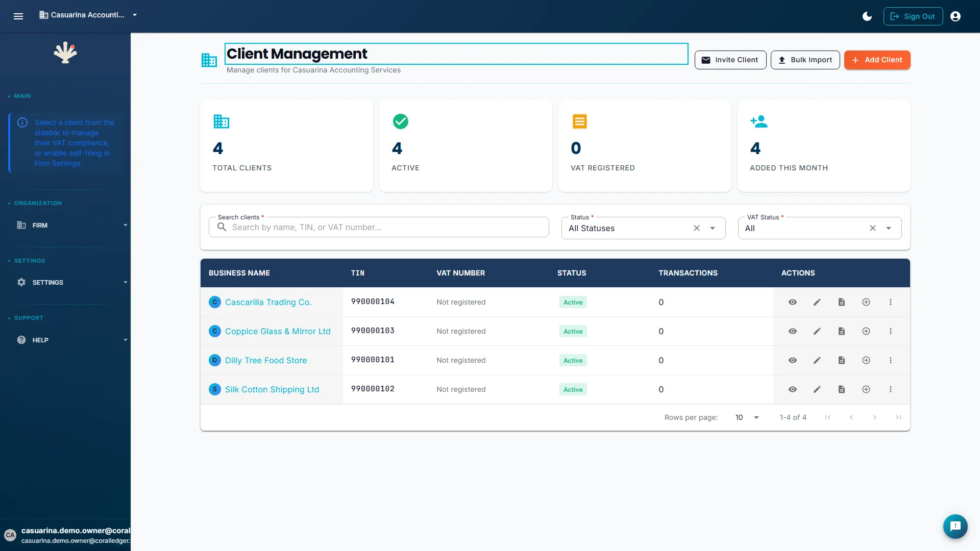980x551 pixels.
Task: Focus the Search clients input field
Action: [x=379, y=227]
